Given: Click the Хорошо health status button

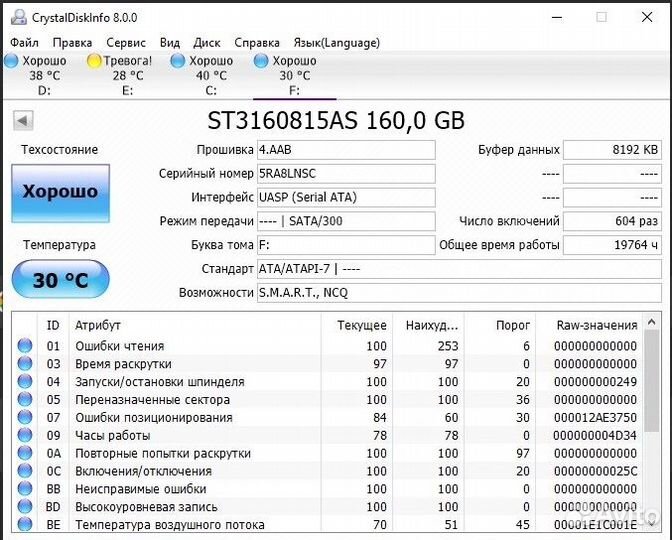Looking at the screenshot, I should [60, 193].
